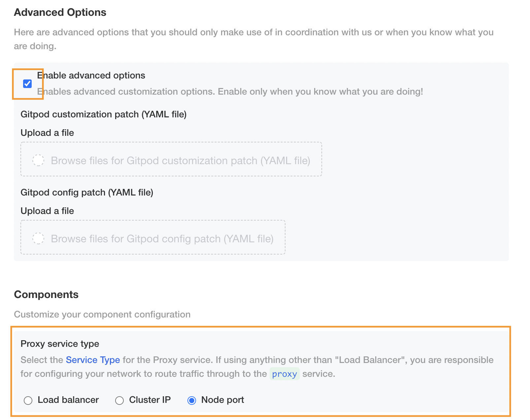This screenshot has width=530, height=420.
Task: Click the proxy code badge
Action: coord(284,374)
